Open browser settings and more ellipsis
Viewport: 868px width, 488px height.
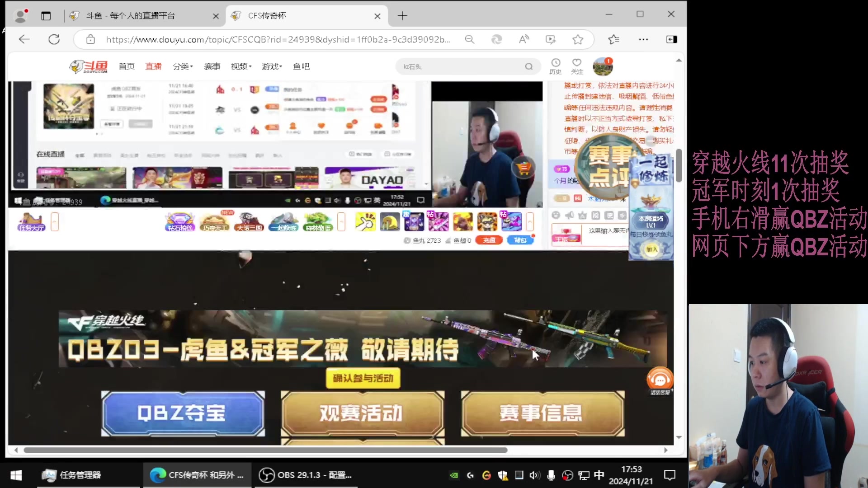643,39
